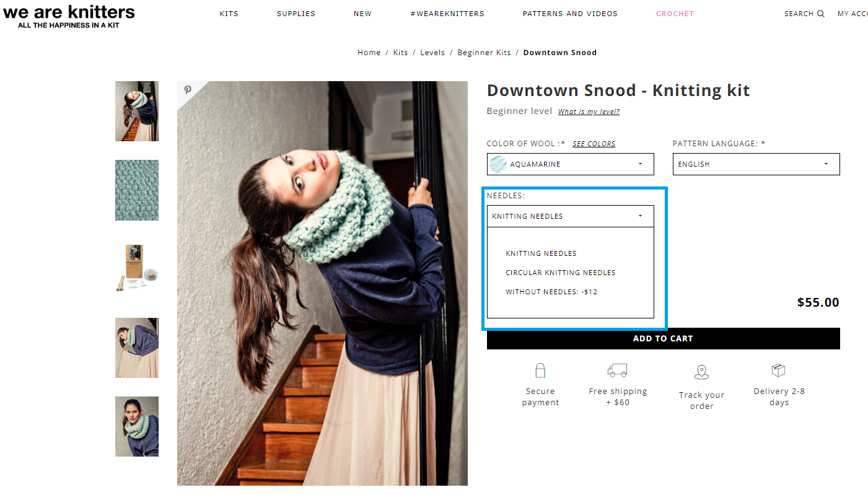Go to Beginner Kits breadcrumb link

pyautogui.click(x=484, y=53)
